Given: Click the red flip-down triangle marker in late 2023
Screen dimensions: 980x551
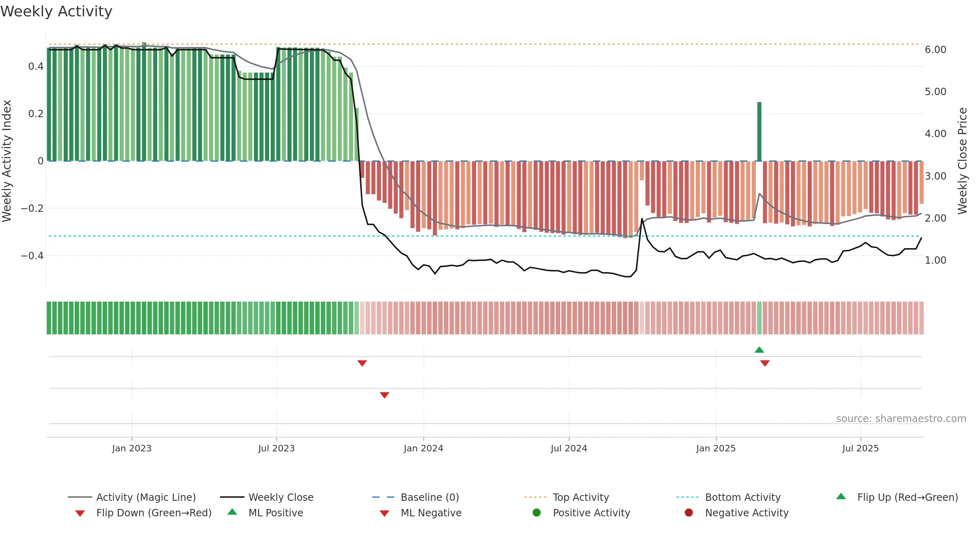Looking at the screenshot, I should [362, 363].
